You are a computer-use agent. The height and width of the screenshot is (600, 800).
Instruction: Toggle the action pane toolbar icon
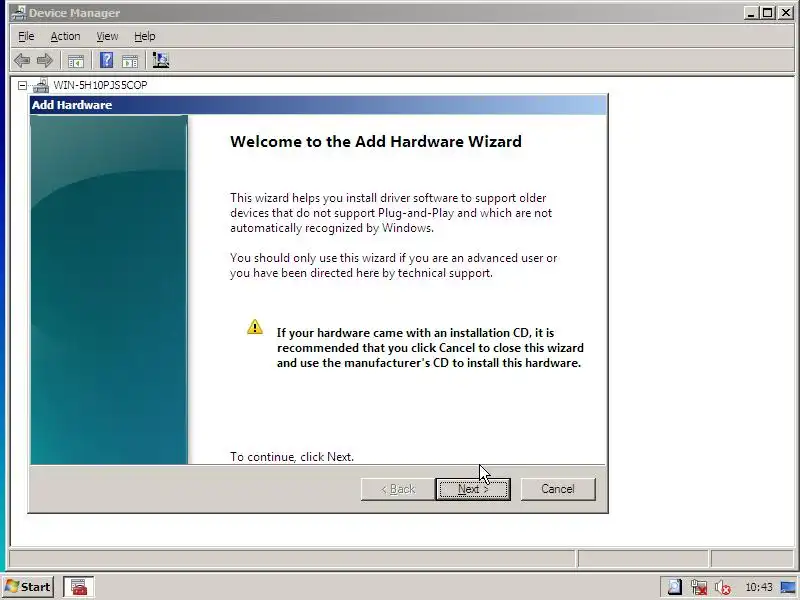click(x=130, y=61)
